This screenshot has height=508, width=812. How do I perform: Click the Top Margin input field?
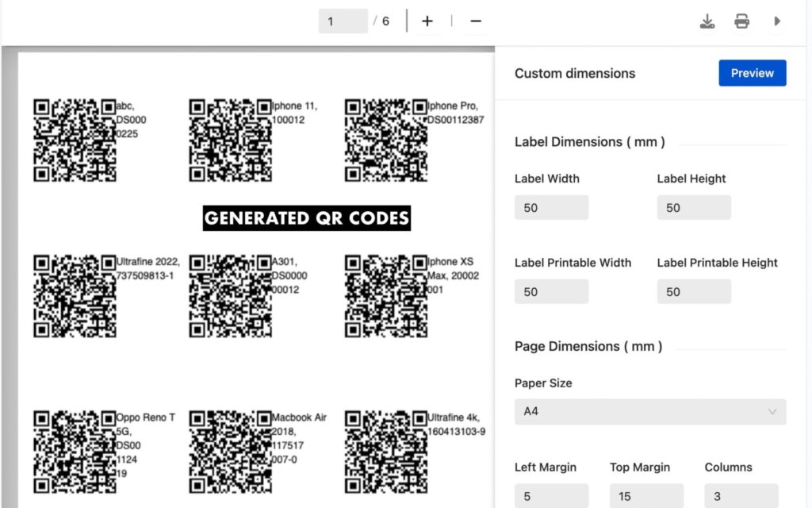pos(646,496)
